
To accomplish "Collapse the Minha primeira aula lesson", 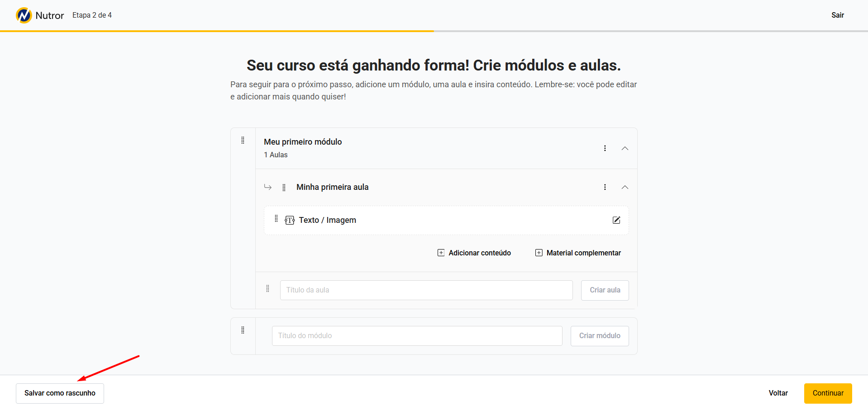I will (x=625, y=187).
